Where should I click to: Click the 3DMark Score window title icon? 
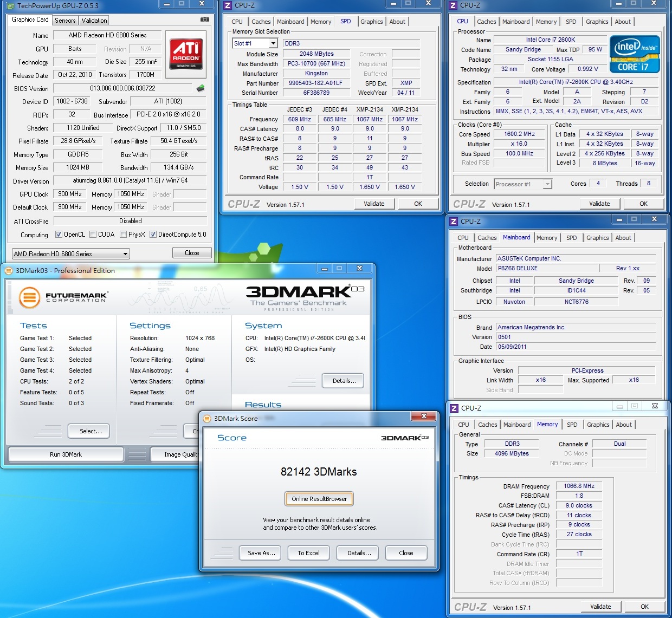point(207,418)
